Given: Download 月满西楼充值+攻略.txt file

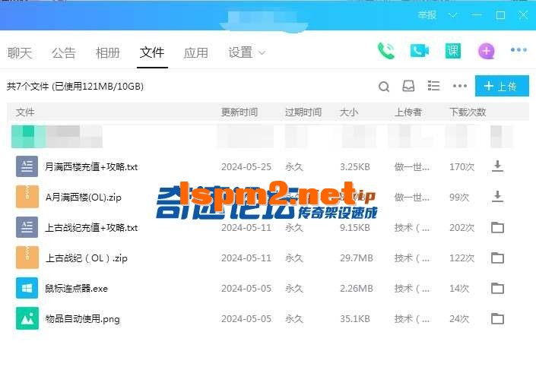Looking at the screenshot, I should [497, 166].
